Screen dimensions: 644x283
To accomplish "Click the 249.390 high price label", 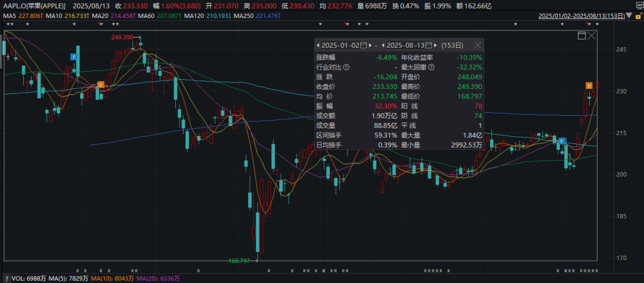I will pos(122,37).
